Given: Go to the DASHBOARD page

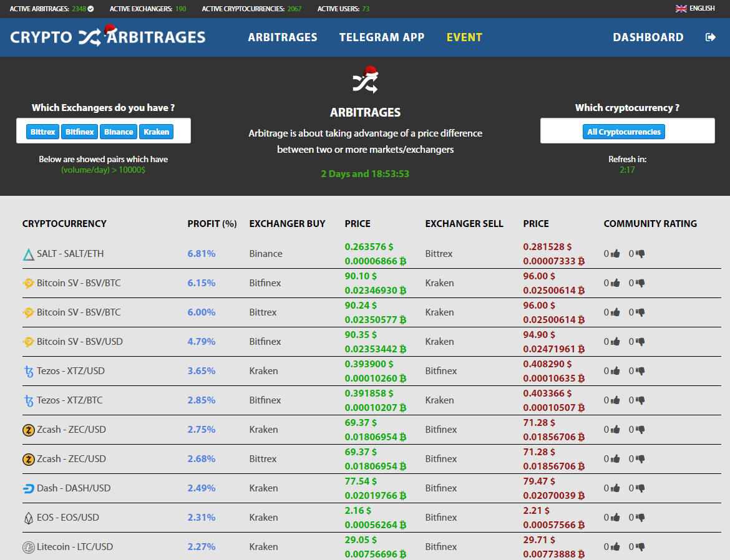Looking at the screenshot, I should coord(648,37).
